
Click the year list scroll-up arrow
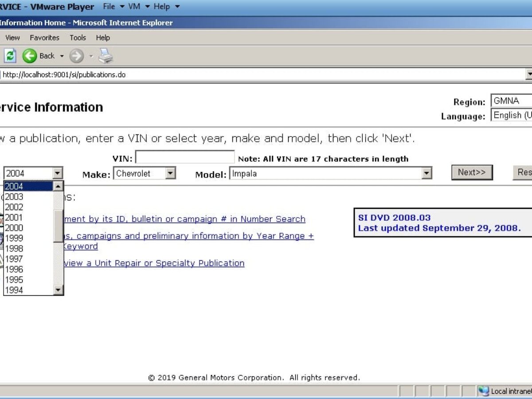click(x=59, y=186)
